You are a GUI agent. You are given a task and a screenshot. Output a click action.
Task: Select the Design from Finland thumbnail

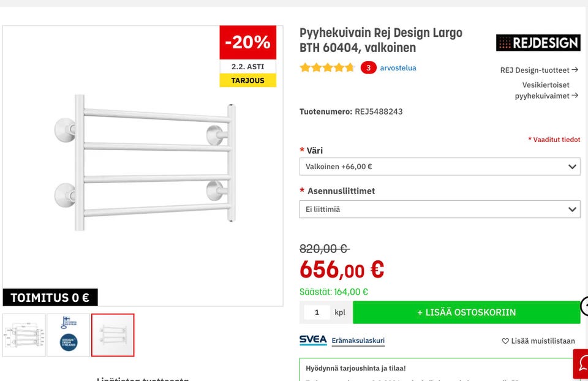[x=69, y=335]
